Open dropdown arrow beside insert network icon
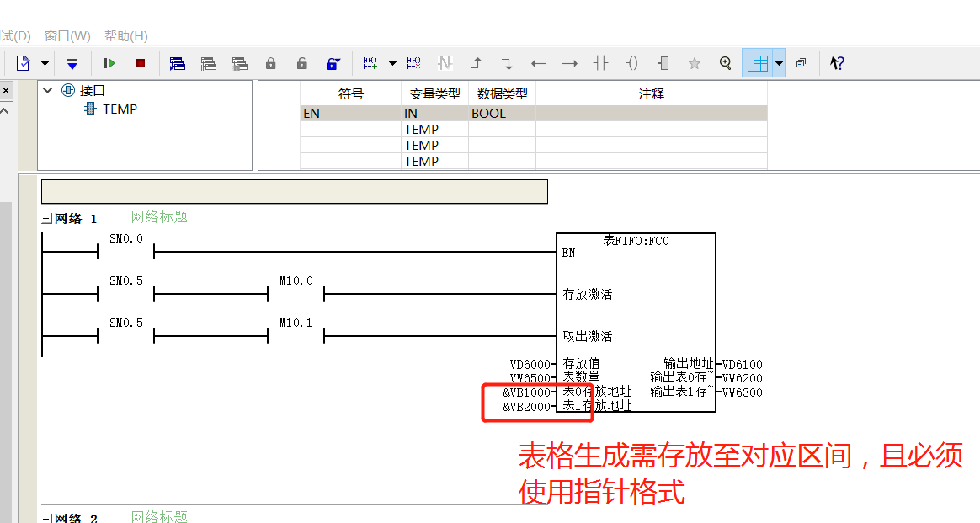Image resolution: width=980 pixels, height=523 pixels. pos(392,63)
